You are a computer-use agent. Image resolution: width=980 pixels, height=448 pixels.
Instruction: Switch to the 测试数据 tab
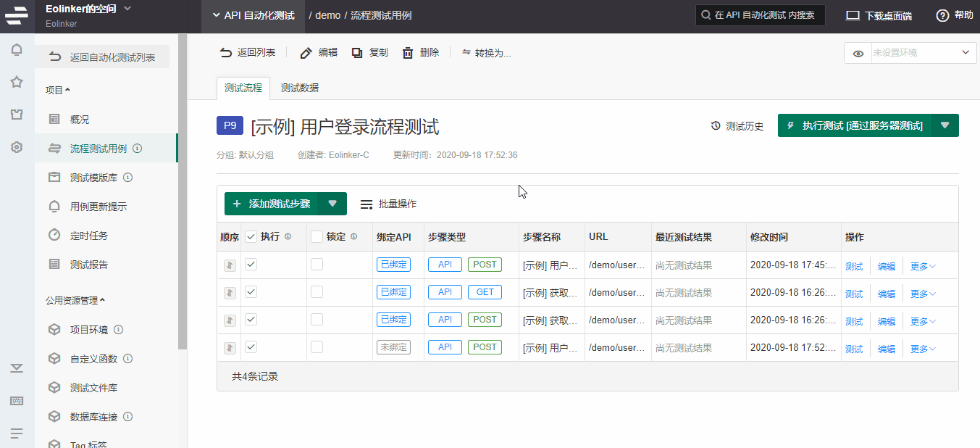click(x=299, y=88)
